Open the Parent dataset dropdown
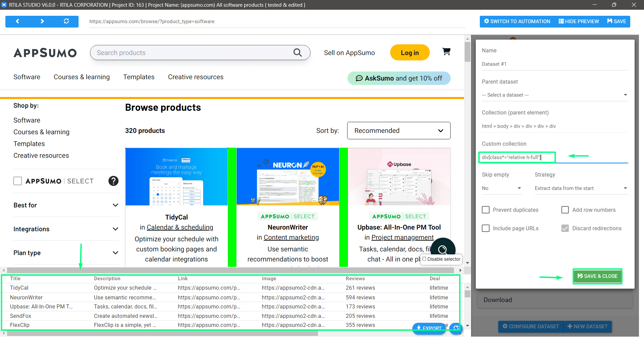This screenshot has height=342, width=644. (x=555, y=95)
